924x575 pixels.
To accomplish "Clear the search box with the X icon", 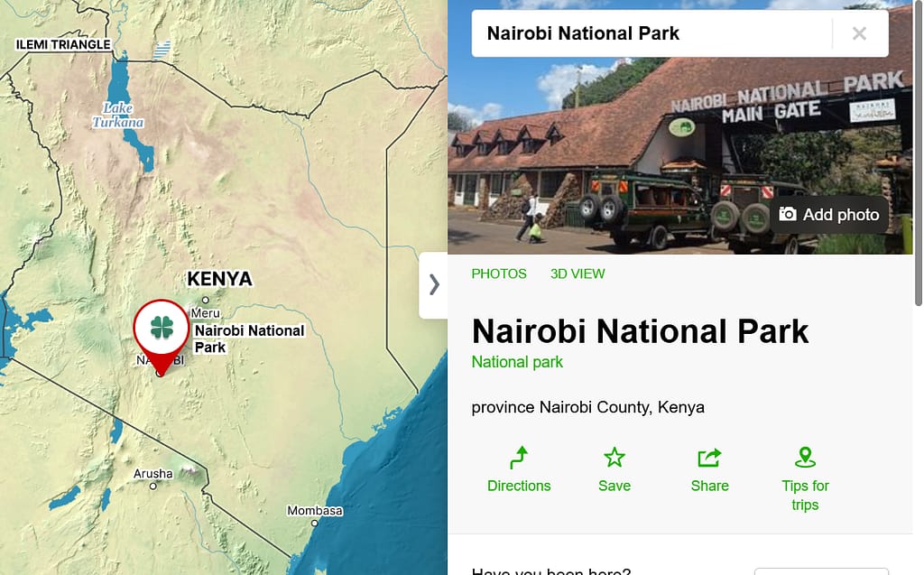I will click(859, 33).
